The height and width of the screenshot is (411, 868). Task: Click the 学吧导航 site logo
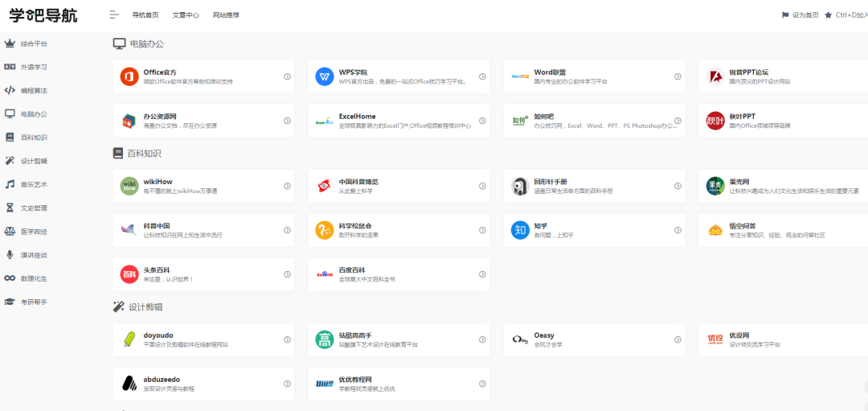[x=43, y=15]
